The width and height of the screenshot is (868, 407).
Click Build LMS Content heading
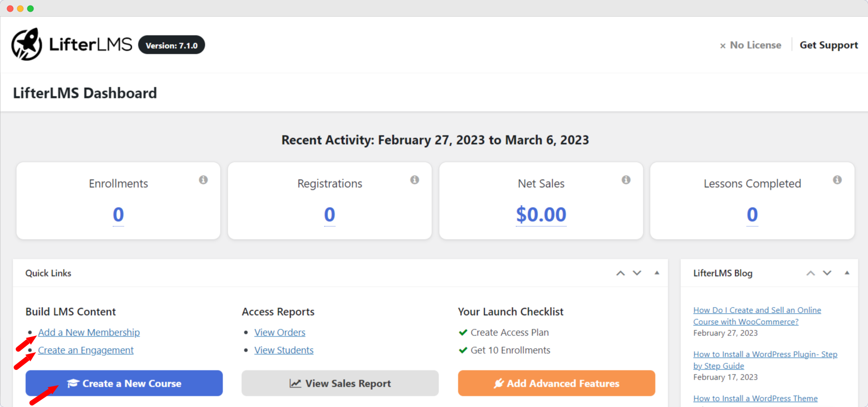70,312
